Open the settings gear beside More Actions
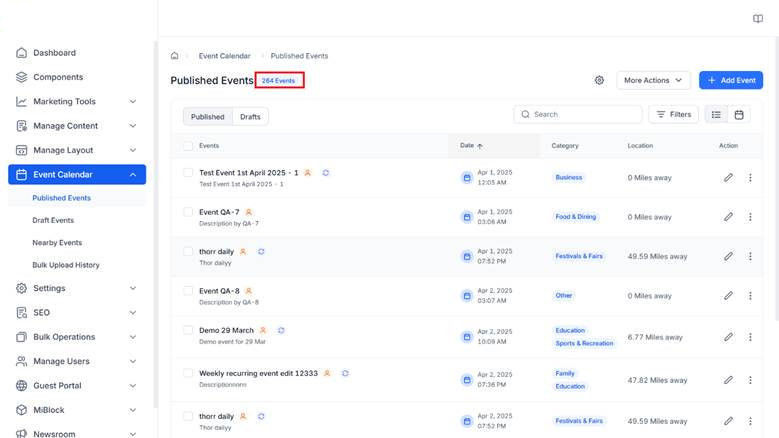 (x=599, y=80)
